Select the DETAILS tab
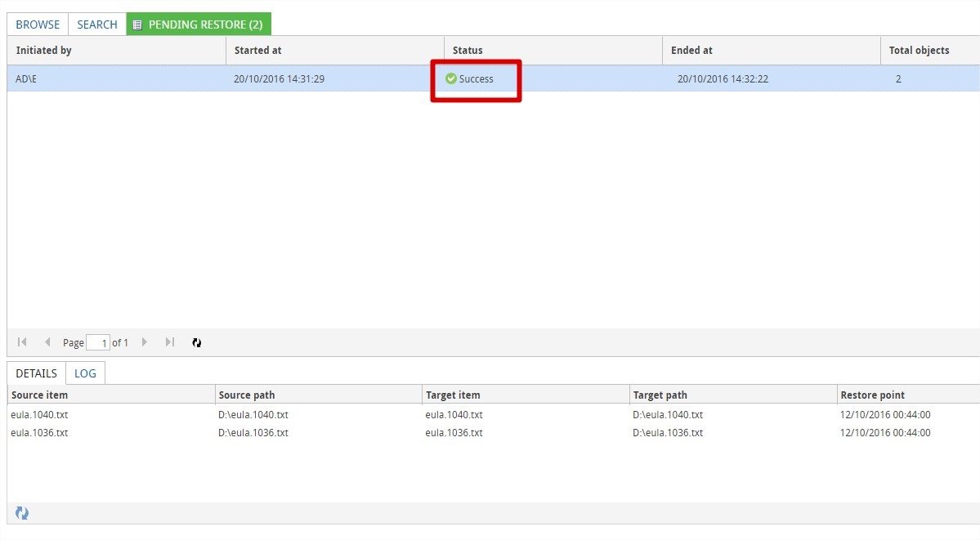Image resolution: width=980 pixels, height=540 pixels. pos(36,373)
